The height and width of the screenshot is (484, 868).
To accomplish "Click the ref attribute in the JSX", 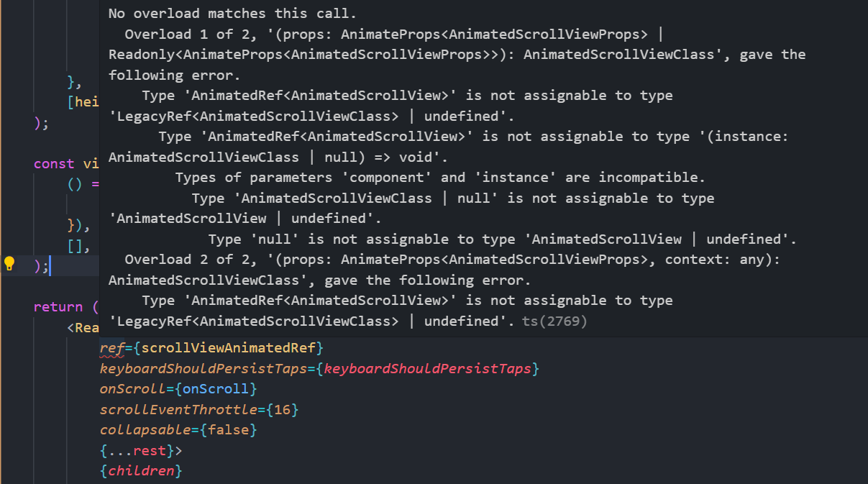I will point(111,347).
